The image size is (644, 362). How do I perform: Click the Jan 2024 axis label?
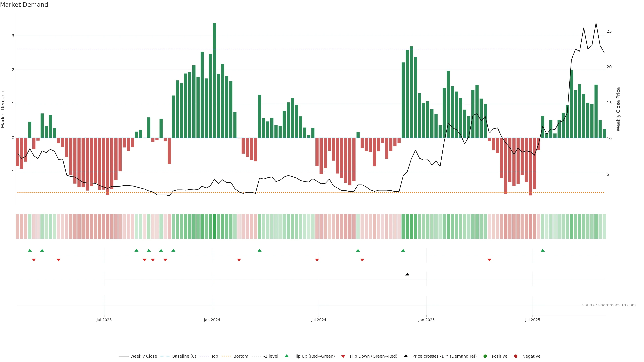(212, 320)
